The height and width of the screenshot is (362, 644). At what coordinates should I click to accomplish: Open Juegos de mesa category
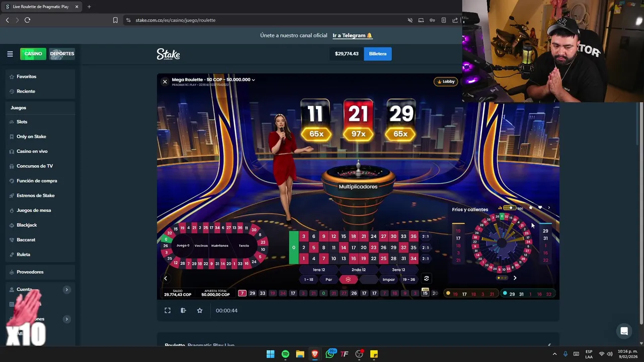pyautogui.click(x=40, y=210)
